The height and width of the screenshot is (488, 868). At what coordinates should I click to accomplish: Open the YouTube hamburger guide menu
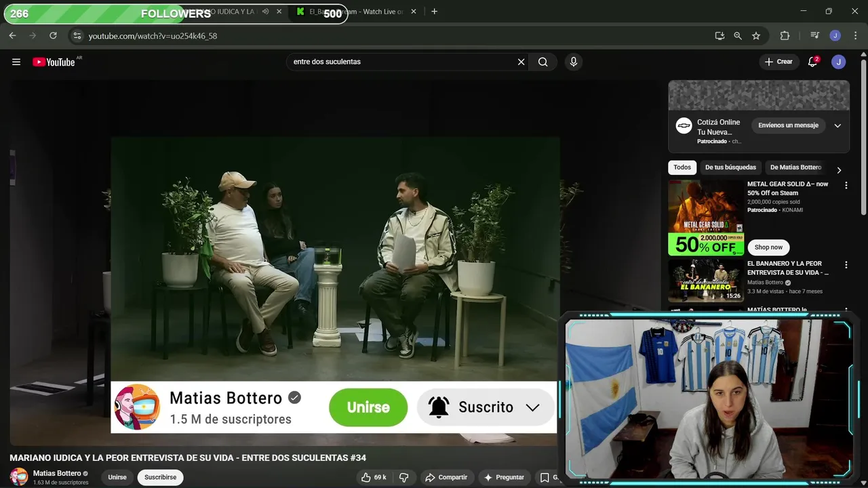point(16,62)
